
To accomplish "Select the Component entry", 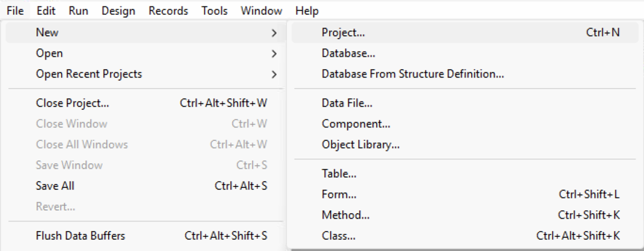I will 356,123.
